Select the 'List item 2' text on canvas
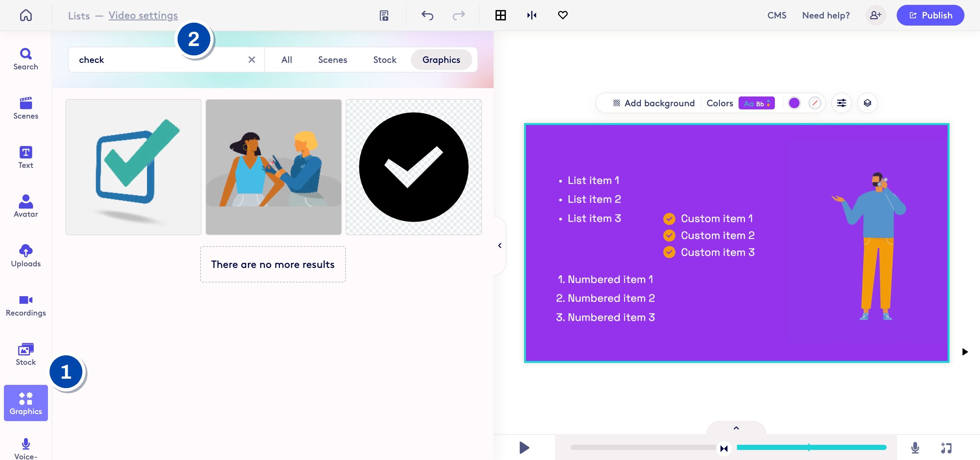 click(594, 199)
